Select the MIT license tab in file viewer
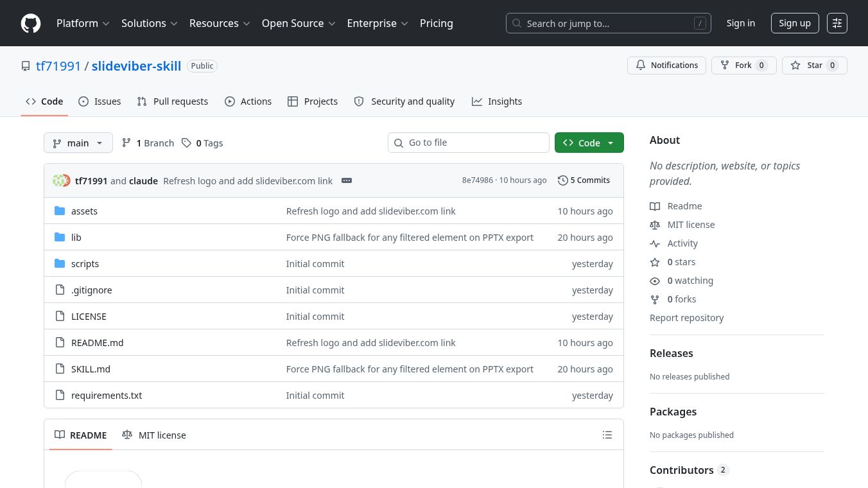868x488 pixels. [x=154, y=435]
